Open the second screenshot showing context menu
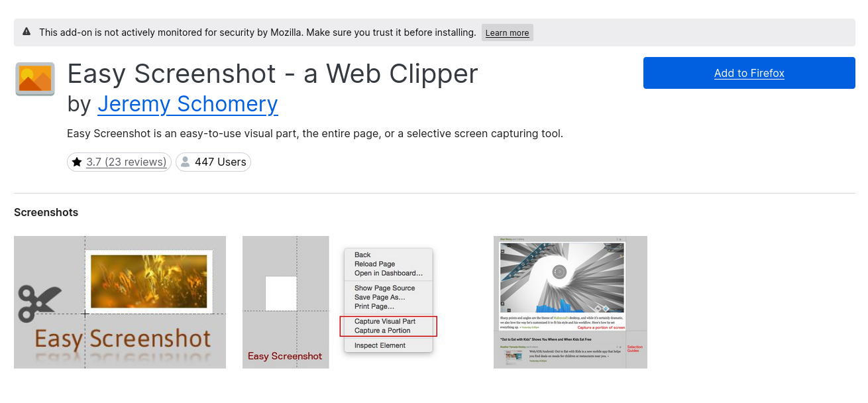 360,302
